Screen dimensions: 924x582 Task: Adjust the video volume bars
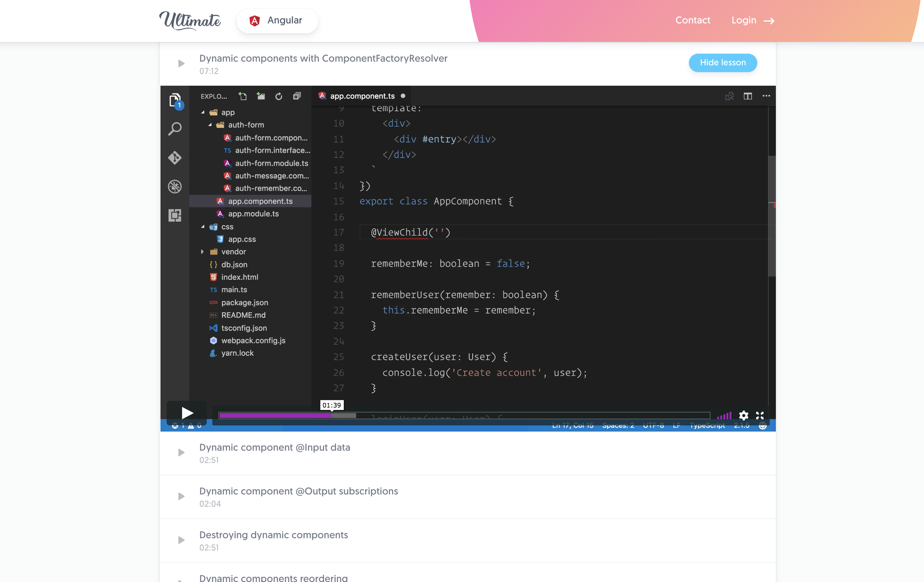tap(724, 416)
